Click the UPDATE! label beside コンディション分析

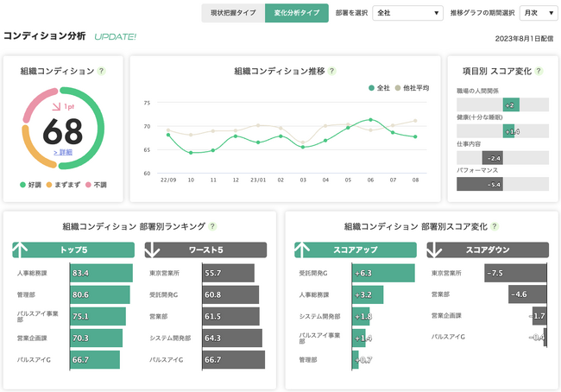[115, 37]
